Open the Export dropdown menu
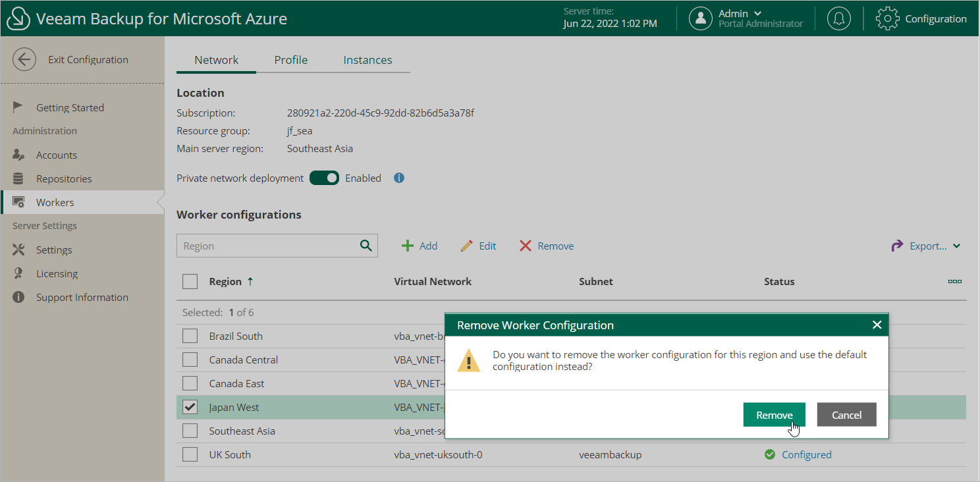 pos(926,246)
